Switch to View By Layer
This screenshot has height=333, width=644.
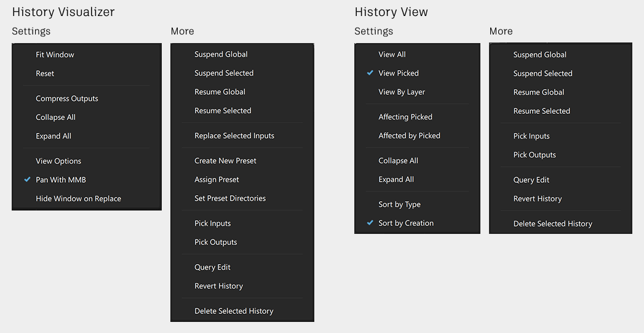click(402, 92)
